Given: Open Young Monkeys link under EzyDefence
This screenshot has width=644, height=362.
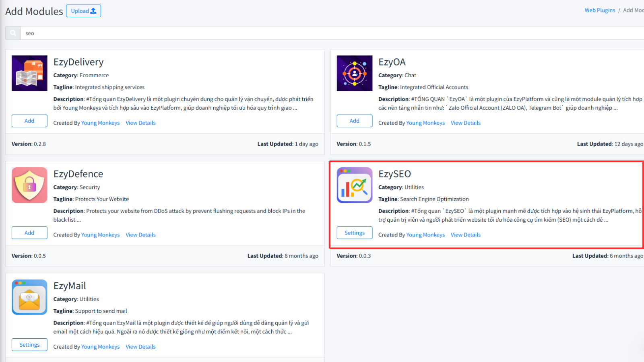Looking at the screenshot, I should point(101,234).
